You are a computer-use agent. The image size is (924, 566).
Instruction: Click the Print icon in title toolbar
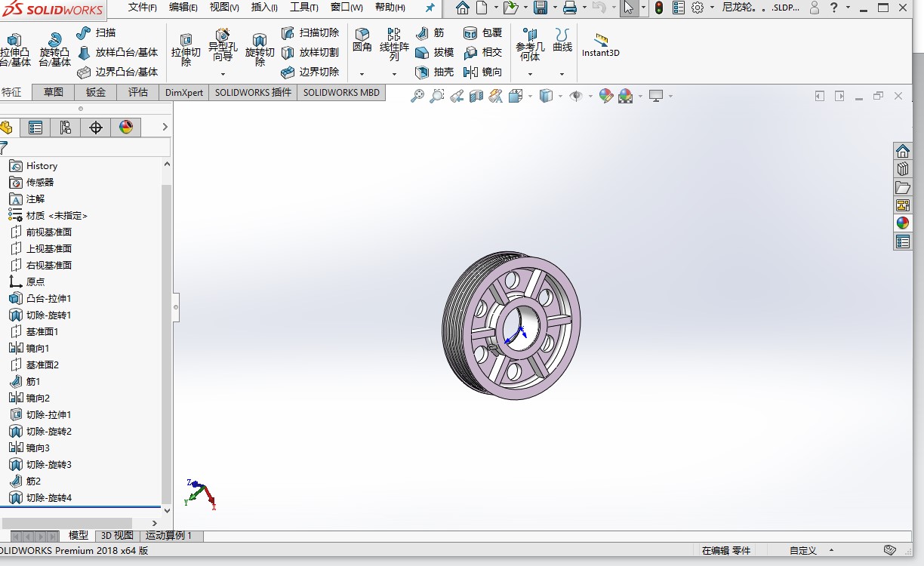[570, 8]
